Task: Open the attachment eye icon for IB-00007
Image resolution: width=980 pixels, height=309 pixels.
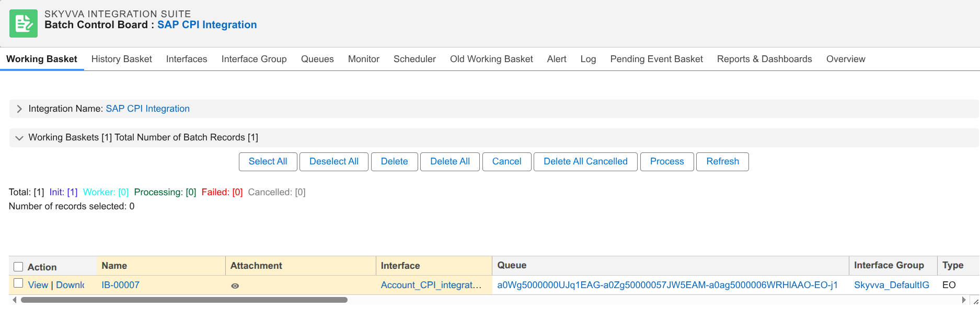Action: click(235, 286)
